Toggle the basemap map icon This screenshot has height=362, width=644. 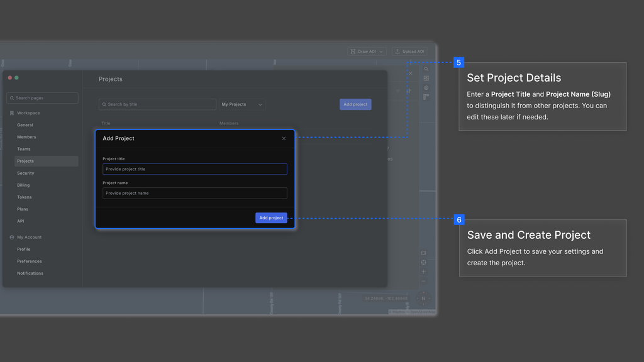tap(423, 253)
